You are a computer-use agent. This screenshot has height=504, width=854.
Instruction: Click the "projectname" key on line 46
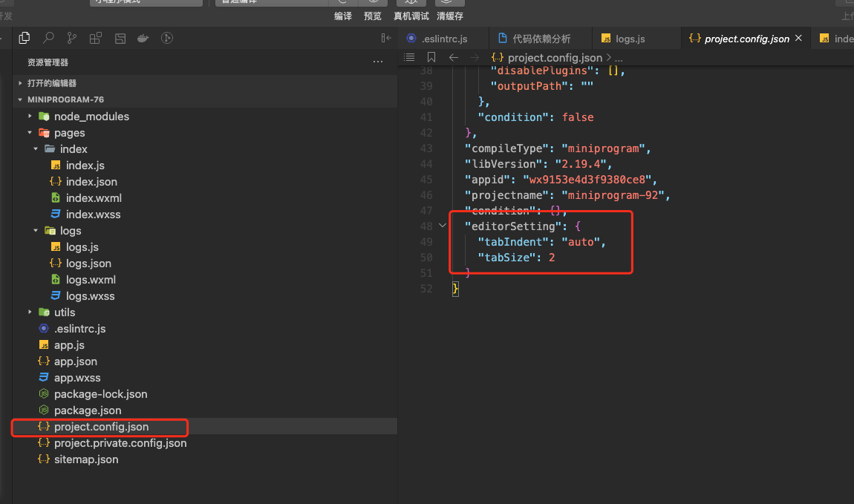[x=506, y=195]
